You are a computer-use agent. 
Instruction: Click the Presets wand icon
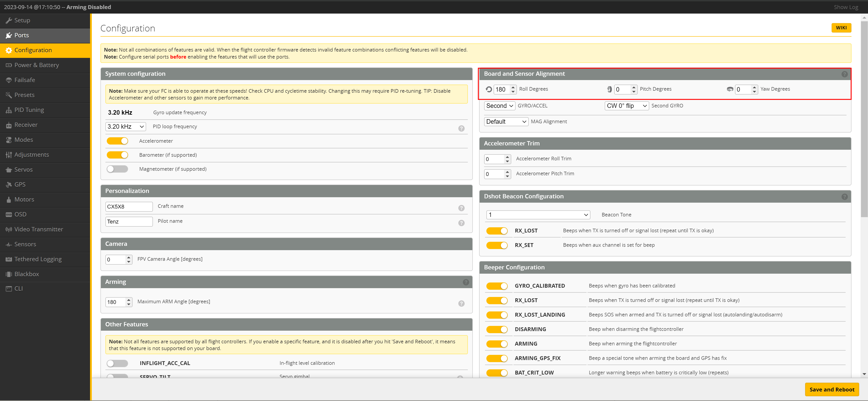click(9, 95)
